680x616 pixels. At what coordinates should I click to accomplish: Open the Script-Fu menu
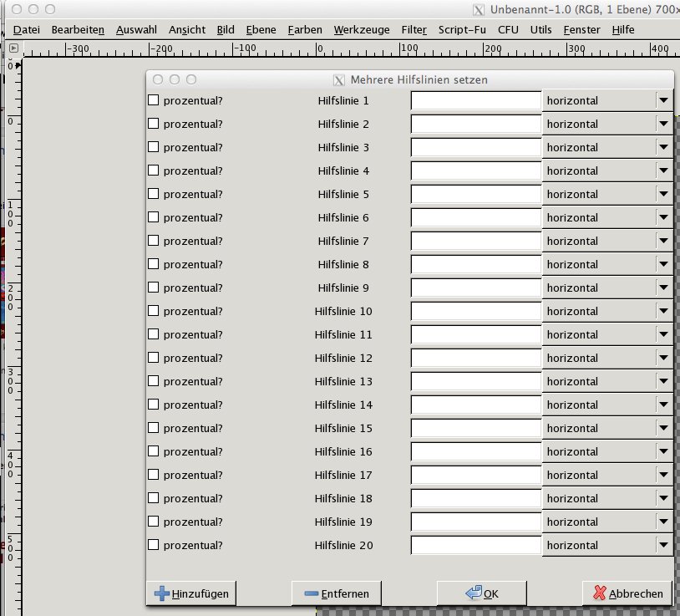(462, 29)
